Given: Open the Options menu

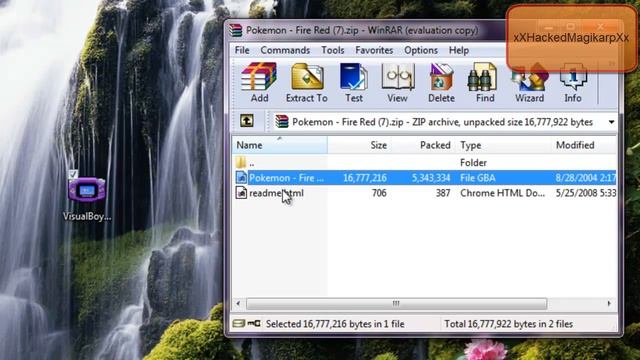Looking at the screenshot, I should tap(421, 50).
